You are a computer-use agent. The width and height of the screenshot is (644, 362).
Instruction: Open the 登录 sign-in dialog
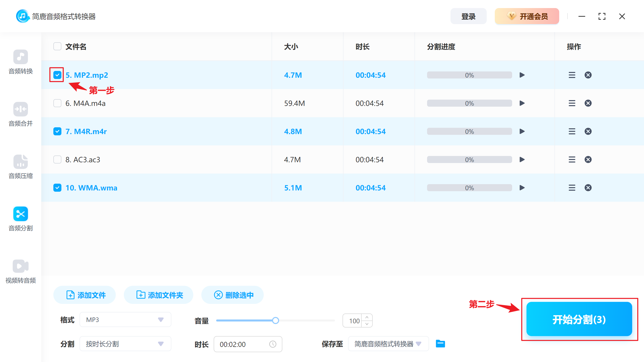468,16
